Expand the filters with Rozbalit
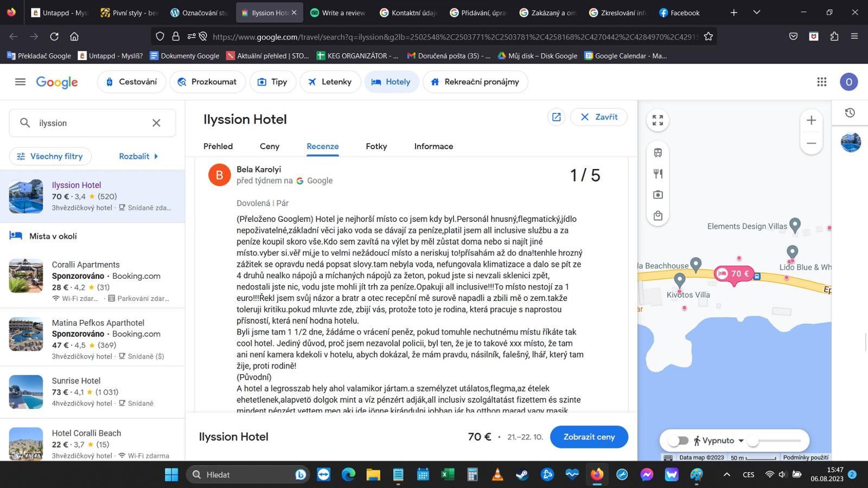 tap(139, 156)
